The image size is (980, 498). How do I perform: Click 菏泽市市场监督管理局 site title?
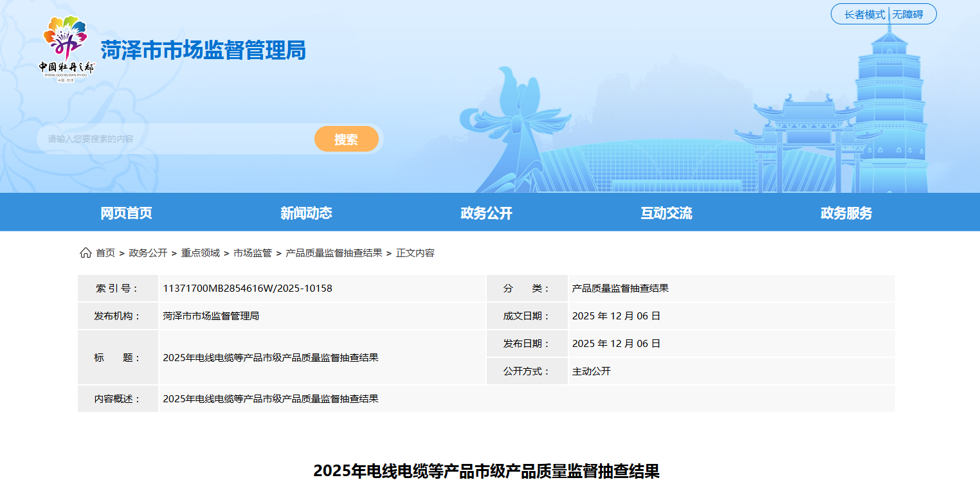[203, 50]
